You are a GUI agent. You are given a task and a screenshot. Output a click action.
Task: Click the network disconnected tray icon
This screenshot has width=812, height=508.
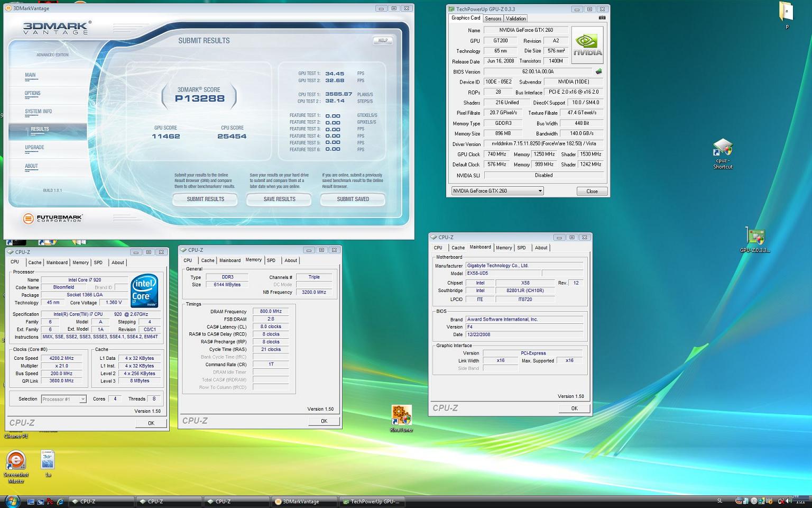[781, 501]
